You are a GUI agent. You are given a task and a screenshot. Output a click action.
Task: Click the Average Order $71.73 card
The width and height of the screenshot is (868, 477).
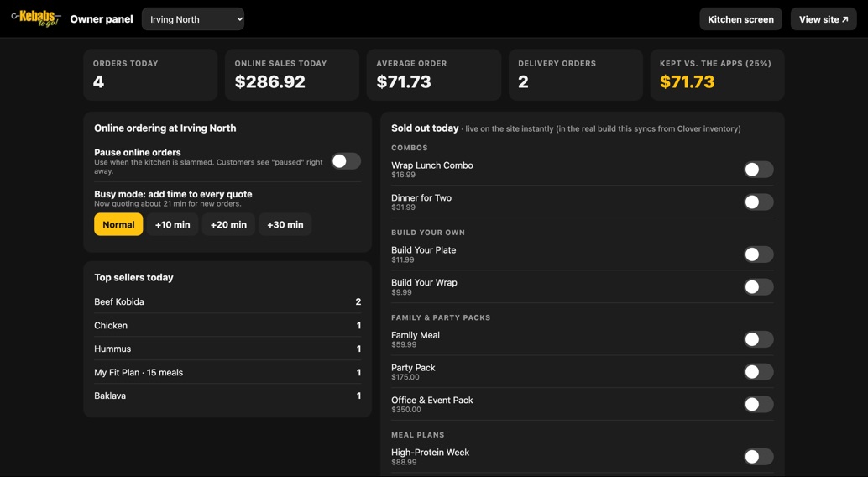pos(434,75)
